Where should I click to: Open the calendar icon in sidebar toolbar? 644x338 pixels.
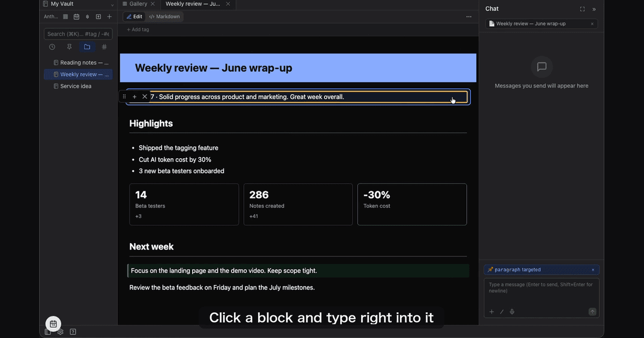click(76, 17)
